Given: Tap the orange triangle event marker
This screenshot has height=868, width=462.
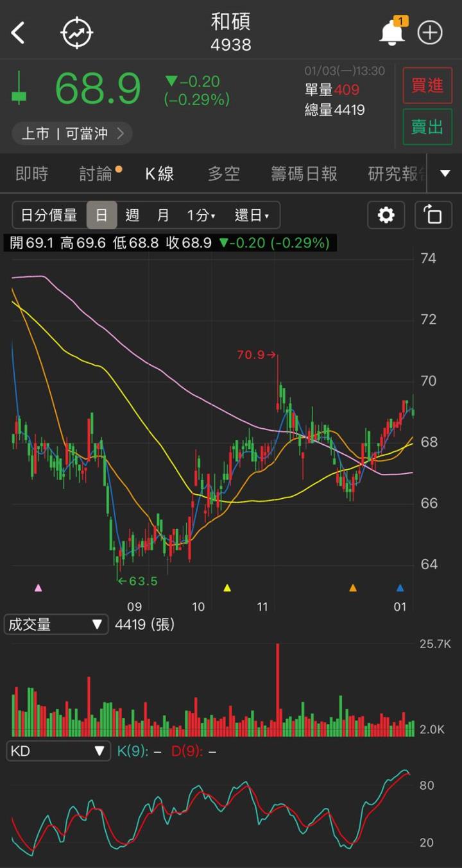Looking at the screenshot, I should [x=352, y=587].
